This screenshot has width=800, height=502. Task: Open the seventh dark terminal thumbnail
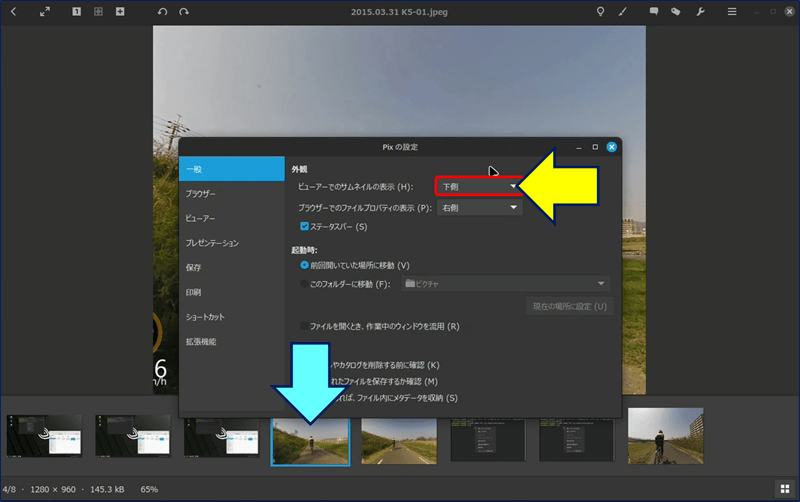577,440
